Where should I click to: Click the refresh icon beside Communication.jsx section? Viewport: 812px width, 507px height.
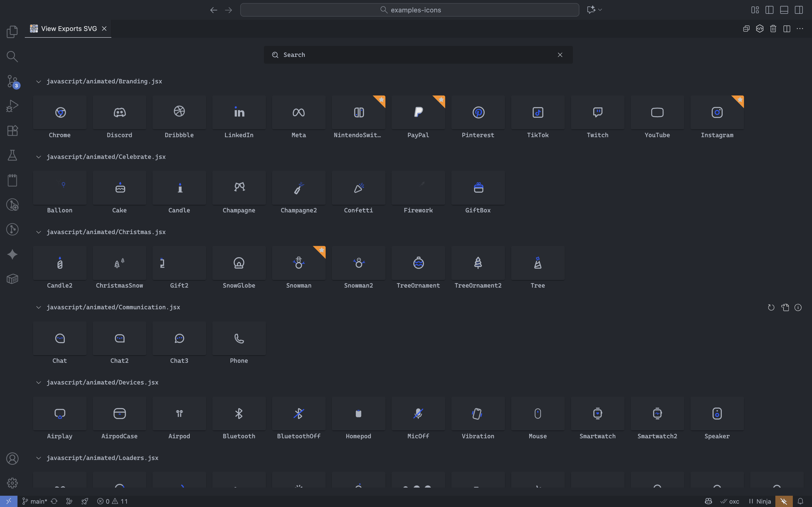[x=771, y=307]
